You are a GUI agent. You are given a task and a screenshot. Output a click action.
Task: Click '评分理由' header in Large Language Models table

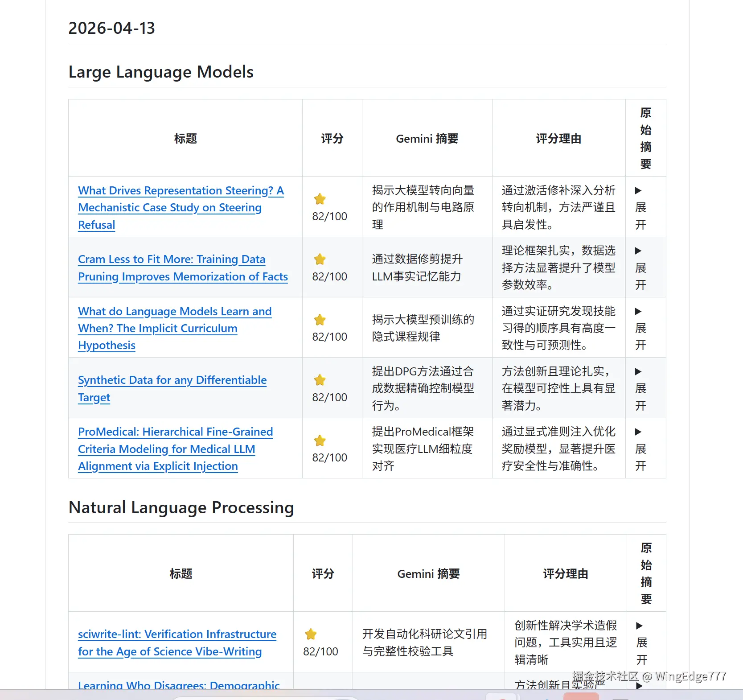(558, 139)
